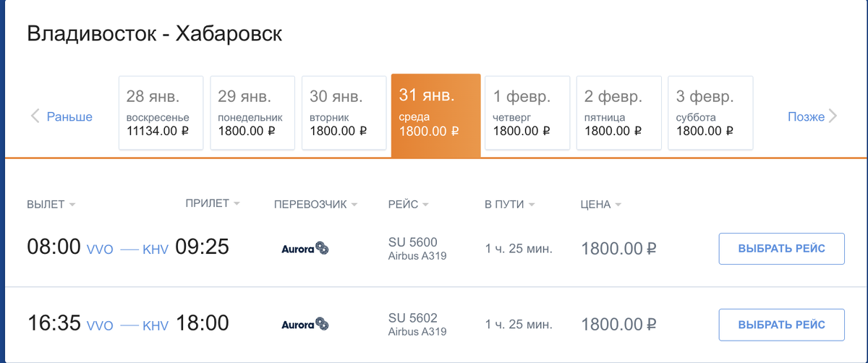This screenshot has height=363, width=868.
Task: Click the right chevron next to Позже
Action: [833, 116]
